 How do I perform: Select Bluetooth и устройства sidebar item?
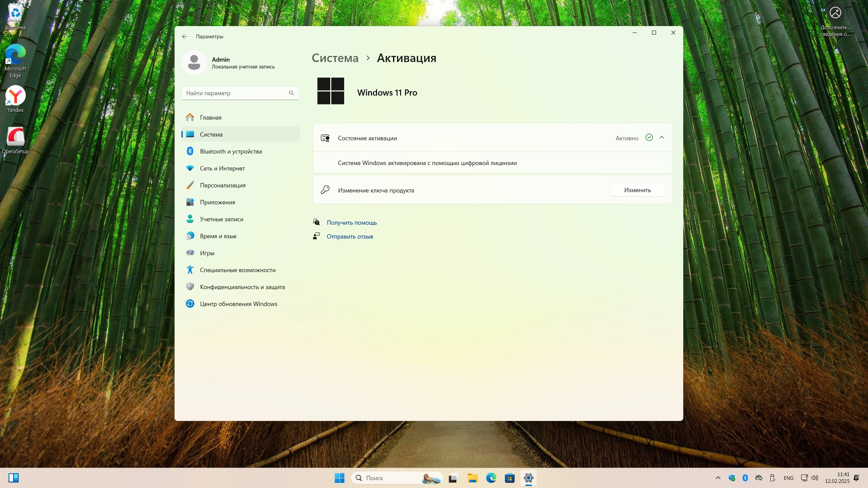click(231, 151)
